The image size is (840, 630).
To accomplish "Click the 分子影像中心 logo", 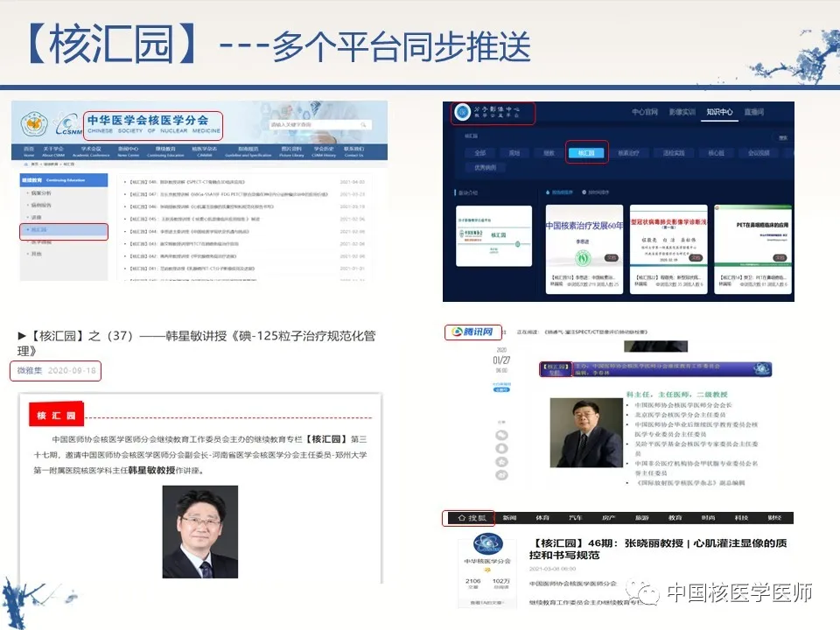I will coord(494,113).
